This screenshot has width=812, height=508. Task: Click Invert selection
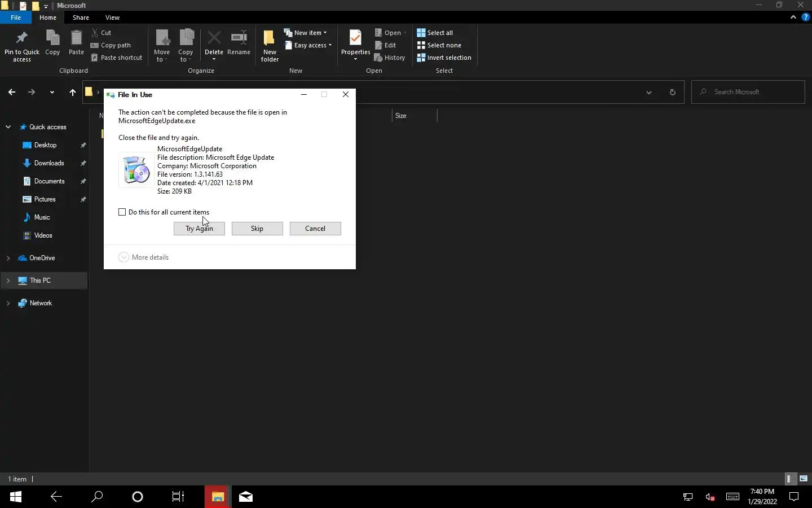[x=444, y=58]
